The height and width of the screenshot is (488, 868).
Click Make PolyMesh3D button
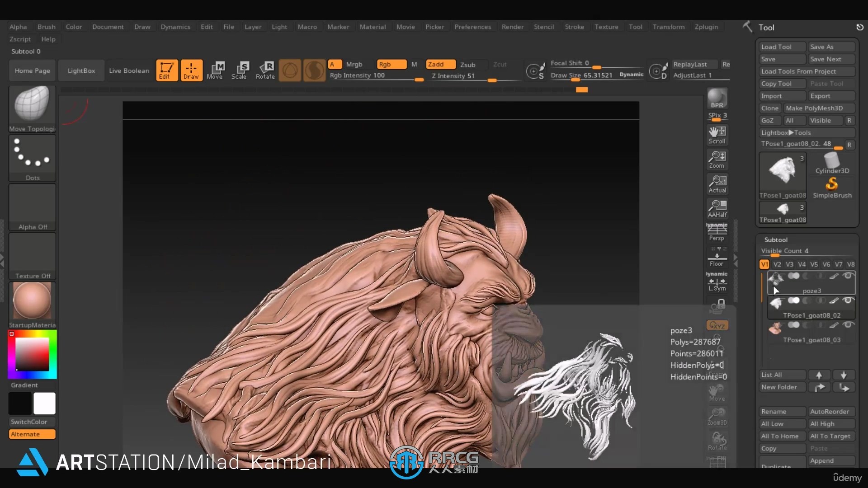(819, 108)
